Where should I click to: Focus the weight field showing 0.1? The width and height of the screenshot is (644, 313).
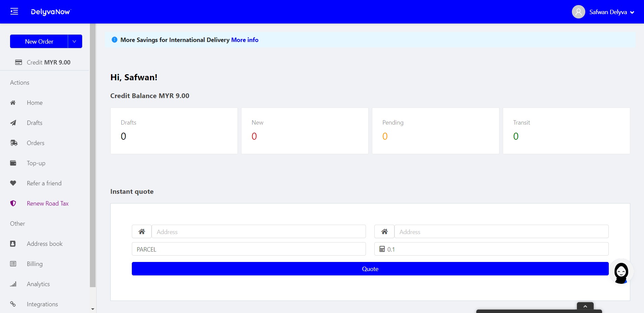[x=491, y=249]
